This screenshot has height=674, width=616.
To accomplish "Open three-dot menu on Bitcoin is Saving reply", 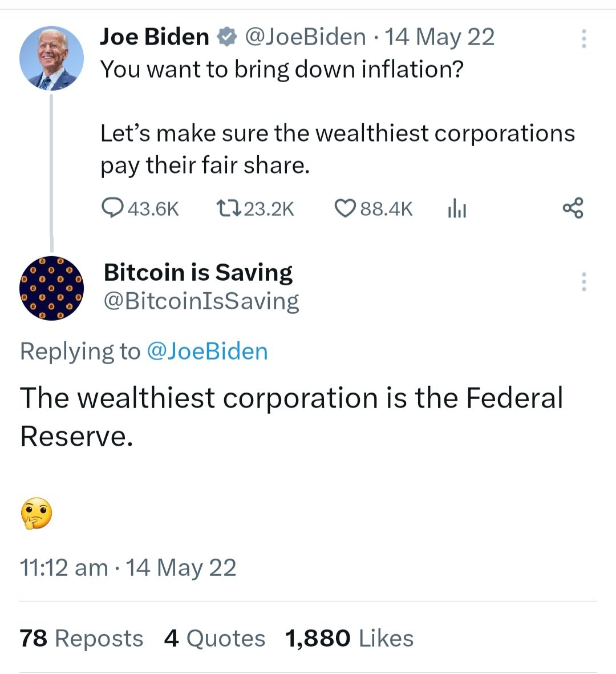I will pyautogui.click(x=583, y=282).
